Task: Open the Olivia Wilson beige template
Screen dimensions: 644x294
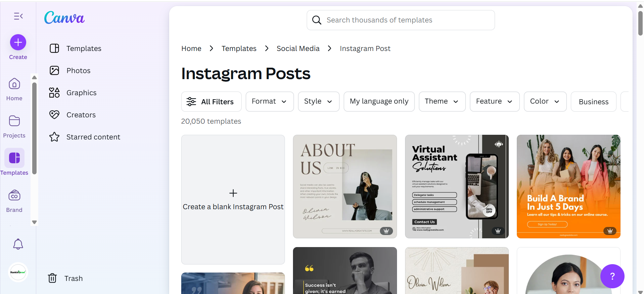Action: (457, 271)
